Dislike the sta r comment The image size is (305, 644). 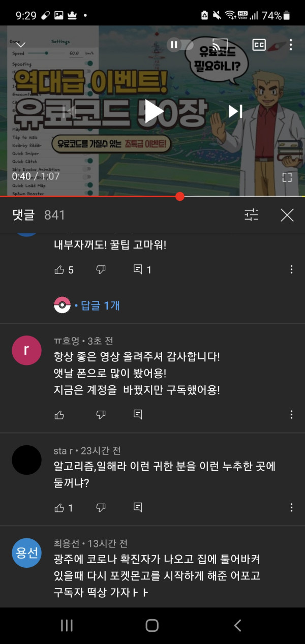pos(101,508)
